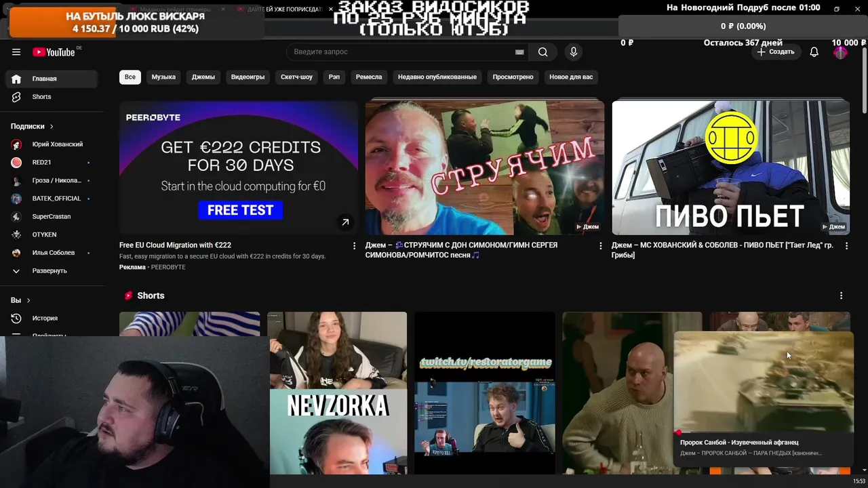
Task: Open Гроза / Никола... channel subscription
Action: click(x=52, y=180)
